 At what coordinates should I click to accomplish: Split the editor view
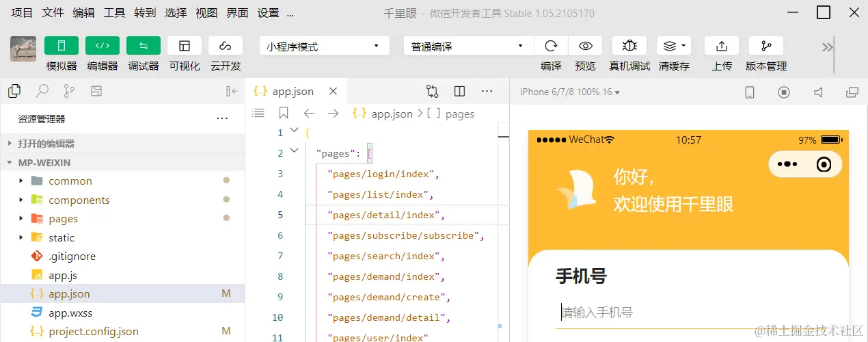(459, 91)
